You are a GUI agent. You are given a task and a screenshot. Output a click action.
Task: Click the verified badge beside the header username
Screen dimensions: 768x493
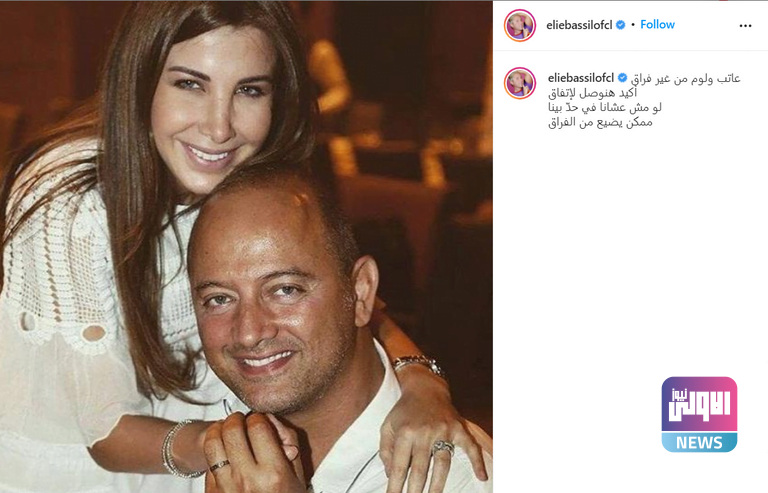point(621,25)
